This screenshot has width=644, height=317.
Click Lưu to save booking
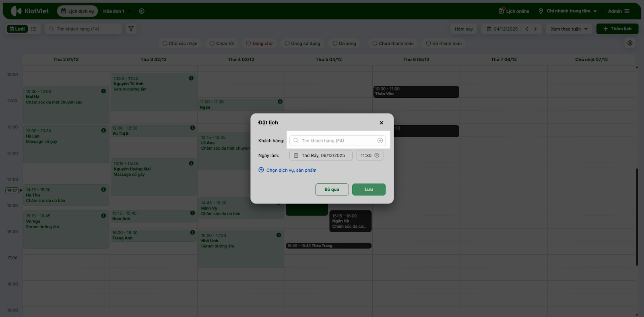(x=369, y=189)
